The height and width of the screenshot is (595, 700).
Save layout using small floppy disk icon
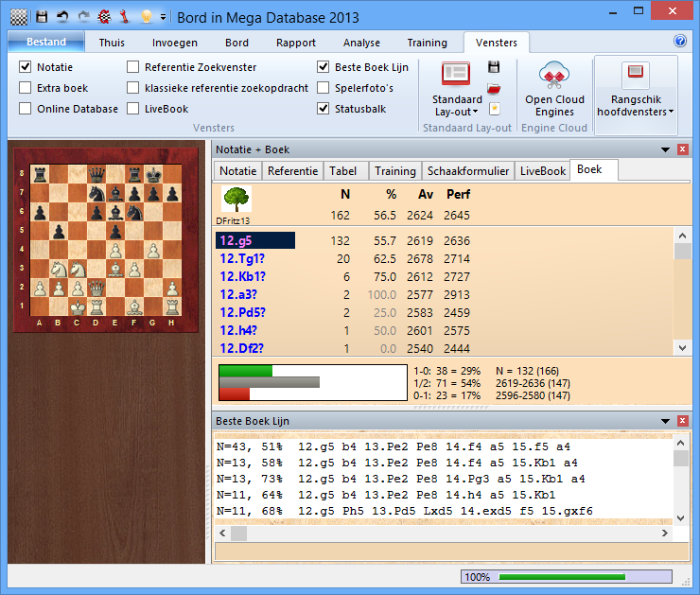click(494, 67)
